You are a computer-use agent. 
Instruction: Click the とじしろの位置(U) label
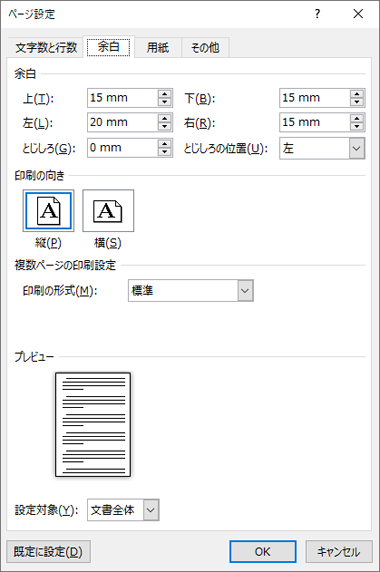[x=226, y=148]
